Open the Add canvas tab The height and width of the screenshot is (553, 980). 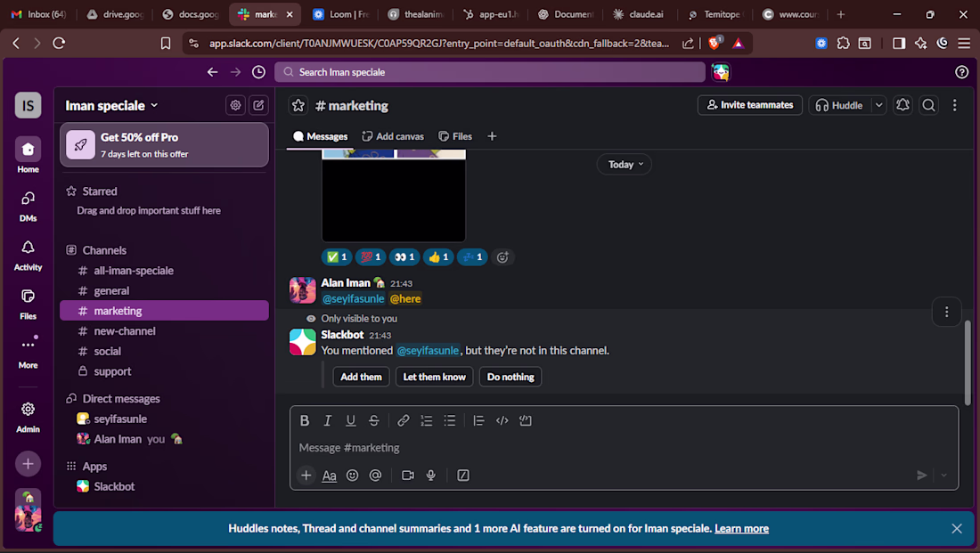tap(393, 136)
